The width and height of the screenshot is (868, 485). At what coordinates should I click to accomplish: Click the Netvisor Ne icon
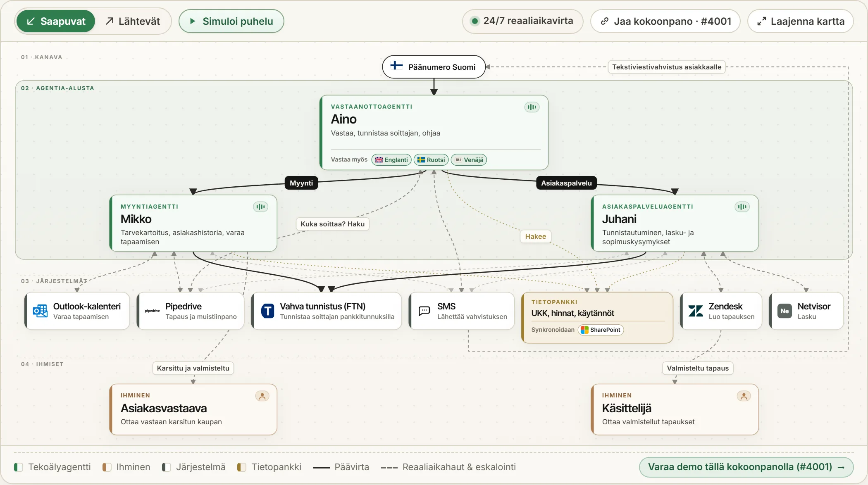point(785,311)
